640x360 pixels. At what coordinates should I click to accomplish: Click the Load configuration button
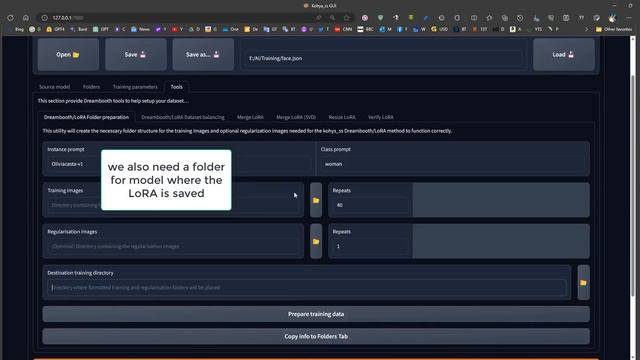[564, 54]
